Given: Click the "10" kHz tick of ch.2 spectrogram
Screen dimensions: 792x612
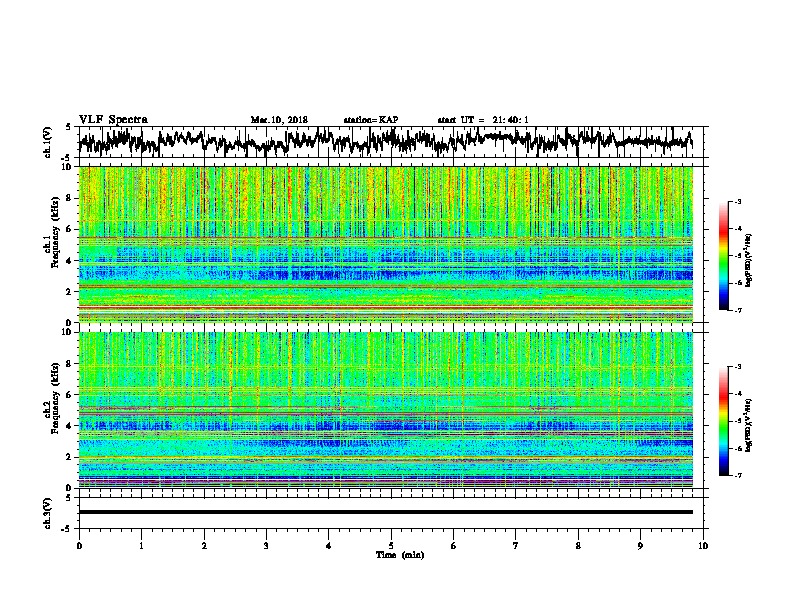Looking at the screenshot, I should pyautogui.click(x=67, y=332).
